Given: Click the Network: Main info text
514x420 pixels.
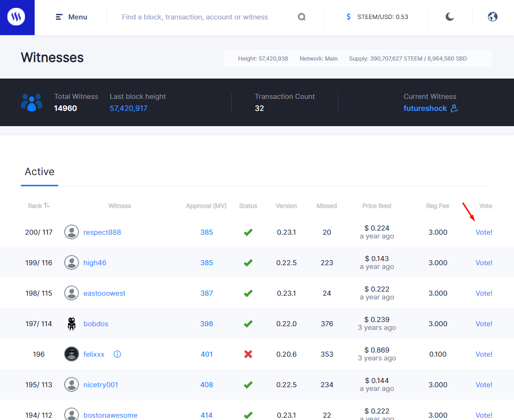Looking at the screenshot, I should [x=319, y=59].
